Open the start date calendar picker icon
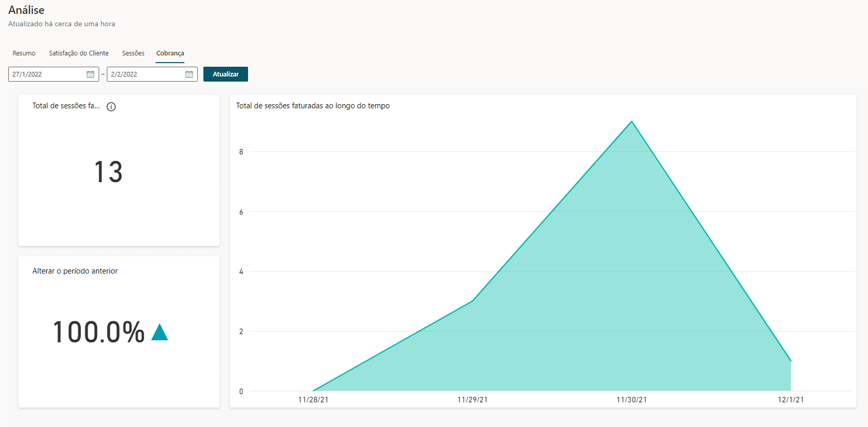Image resolution: width=868 pixels, height=427 pixels. point(90,74)
